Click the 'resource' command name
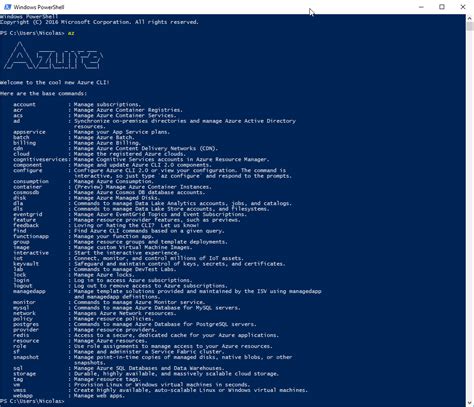The width and height of the screenshot is (474, 407). point(26,341)
